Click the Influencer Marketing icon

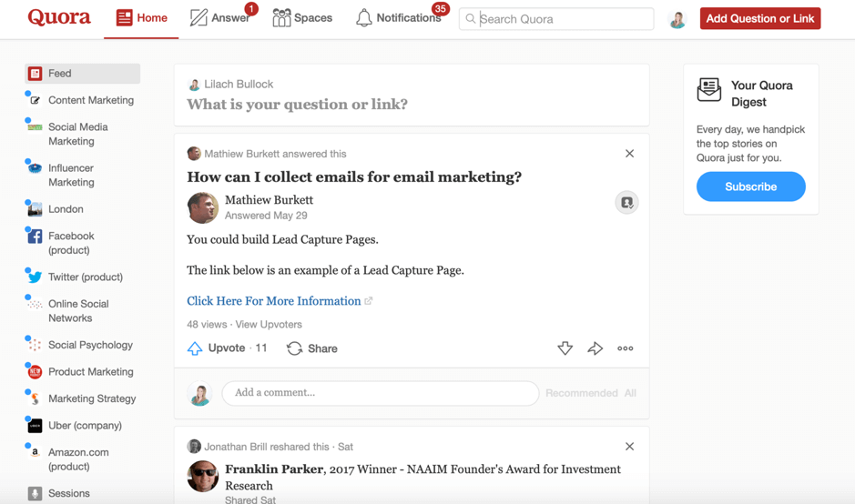(35, 167)
